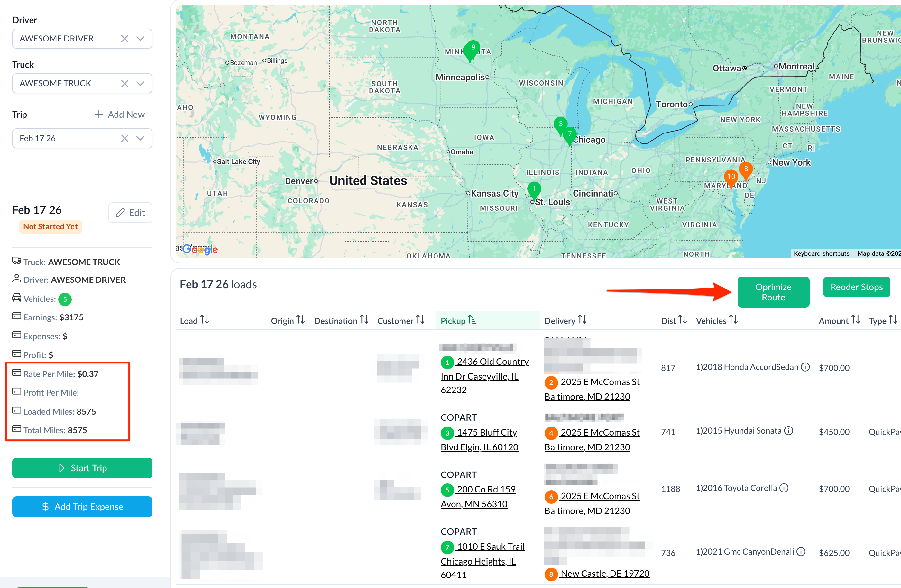Click Add Trip Expense

point(82,507)
